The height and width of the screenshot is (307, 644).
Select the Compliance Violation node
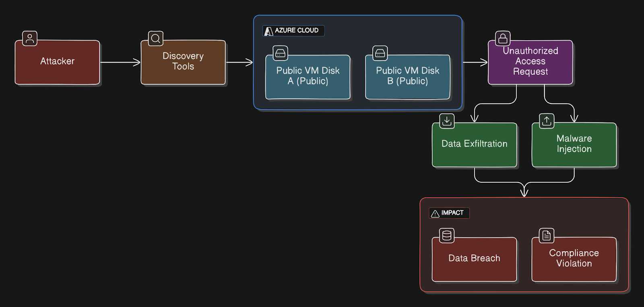[x=574, y=260]
